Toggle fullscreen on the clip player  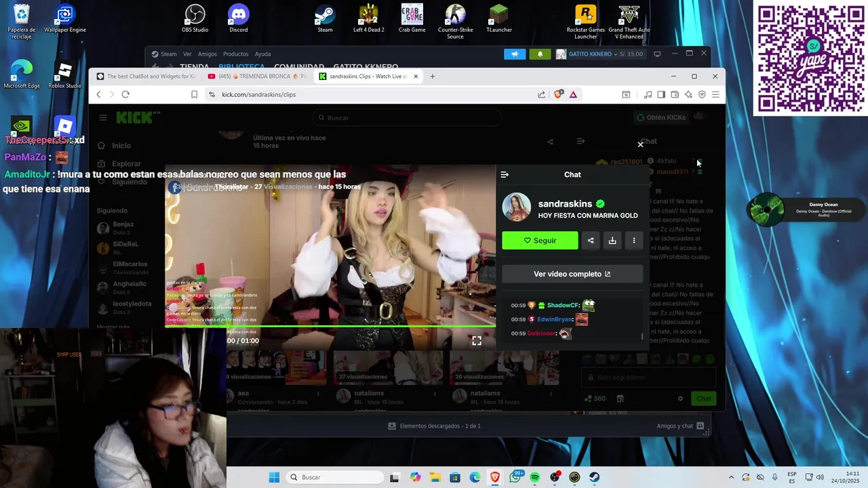(x=477, y=341)
